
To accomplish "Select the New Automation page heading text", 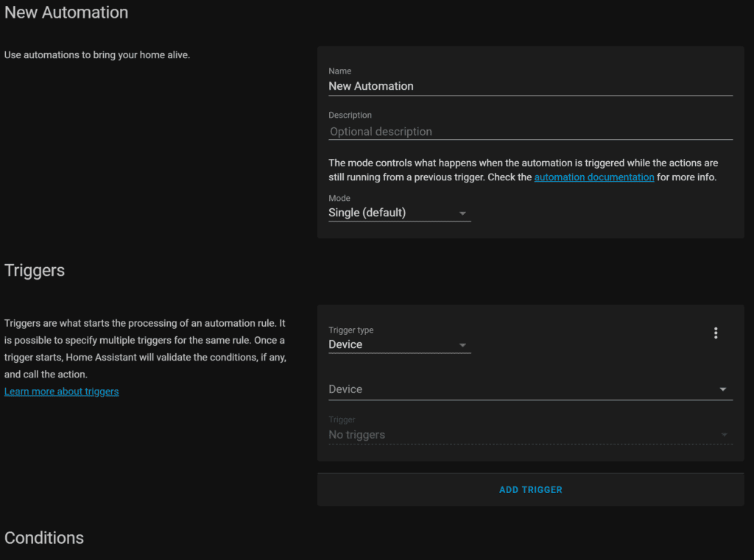I will 66,13.
